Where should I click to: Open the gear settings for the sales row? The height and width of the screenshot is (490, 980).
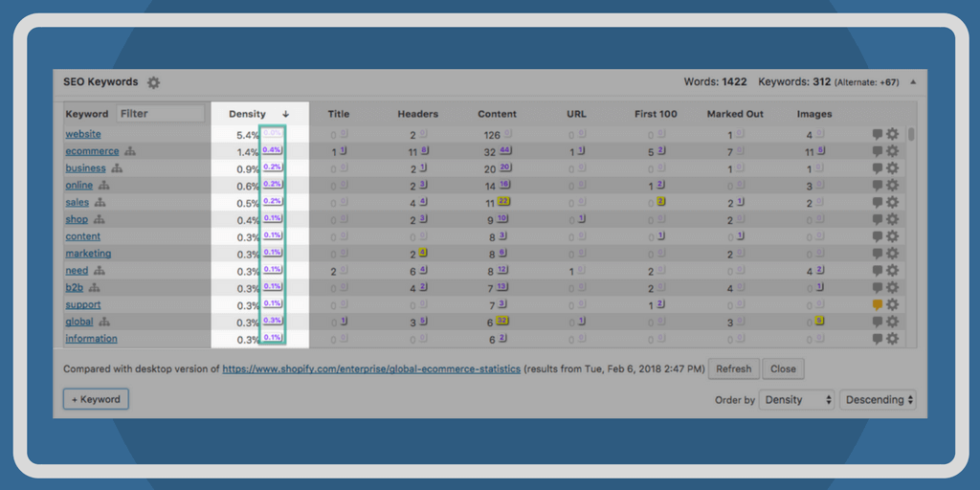pyautogui.click(x=892, y=203)
